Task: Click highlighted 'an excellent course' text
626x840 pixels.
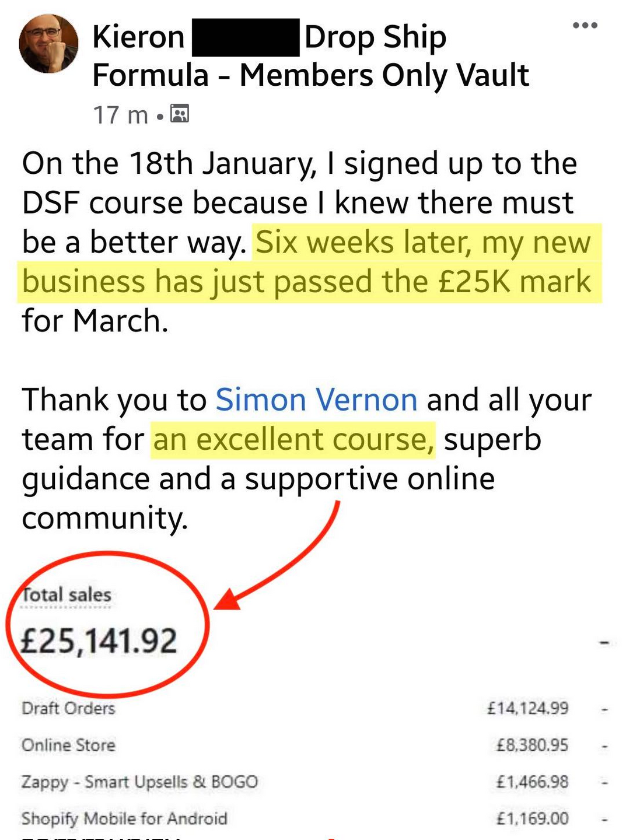Action: [293, 439]
